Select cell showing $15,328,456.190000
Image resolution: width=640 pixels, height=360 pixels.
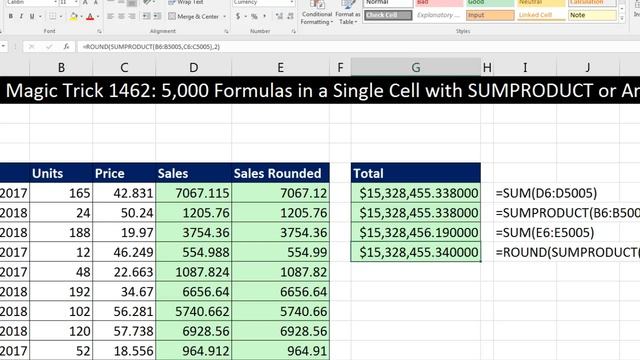(x=416, y=233)
